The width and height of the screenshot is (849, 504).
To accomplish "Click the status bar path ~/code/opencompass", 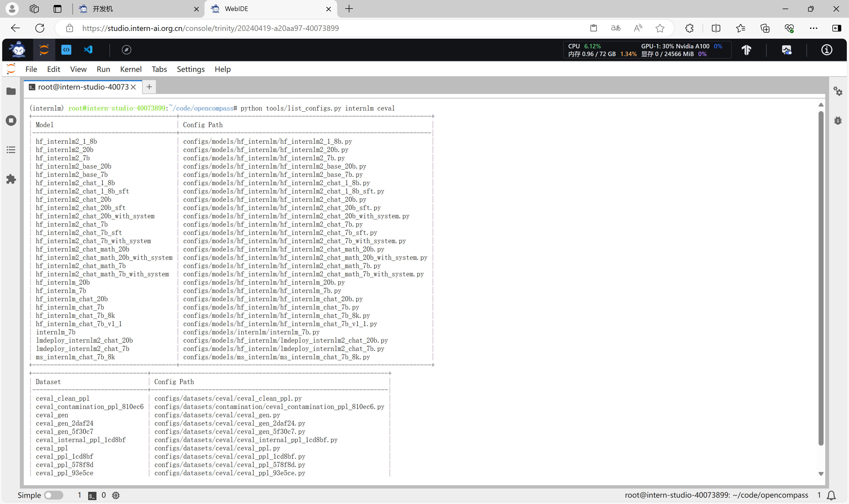I will coord(770,495).
